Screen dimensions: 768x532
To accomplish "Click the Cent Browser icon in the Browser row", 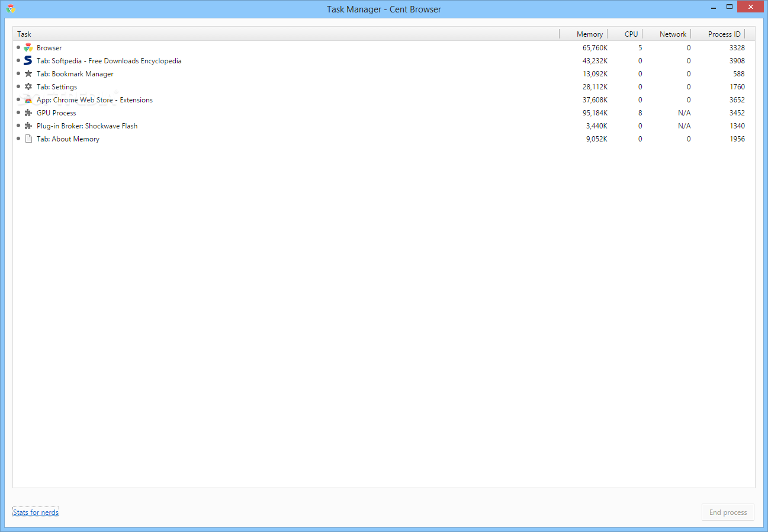I will point(28,48).
